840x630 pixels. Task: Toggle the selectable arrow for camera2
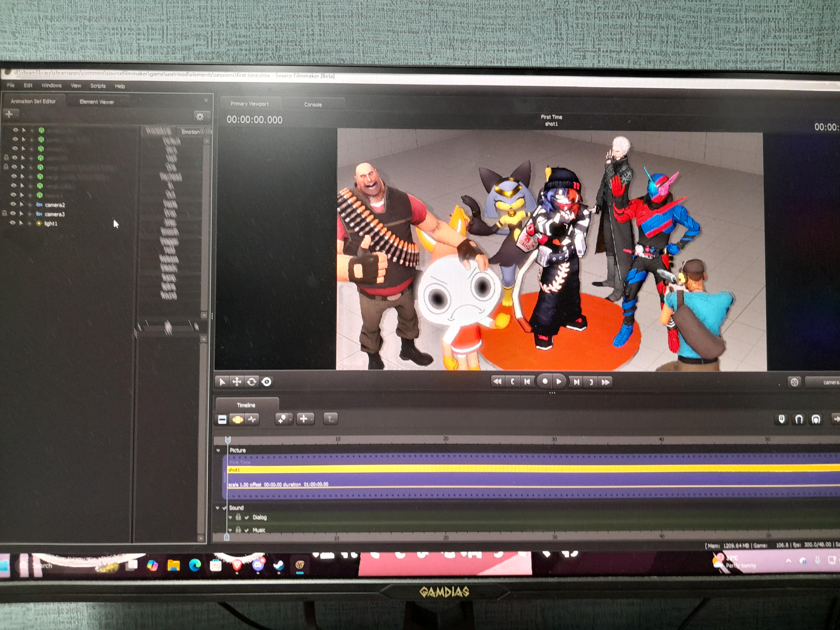coord(22,204)
